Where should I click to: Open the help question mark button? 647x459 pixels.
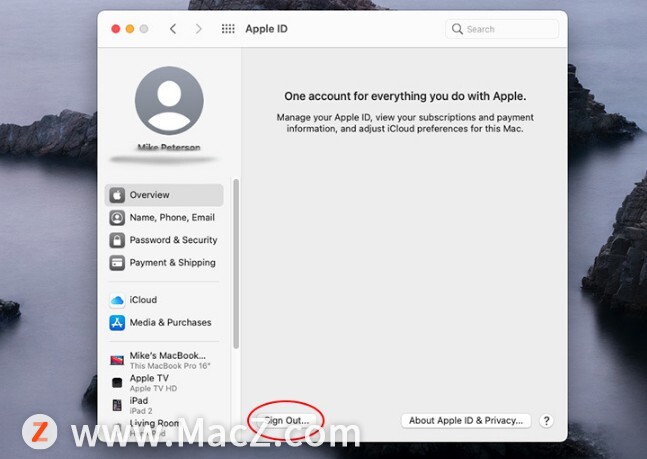[546, 421]
